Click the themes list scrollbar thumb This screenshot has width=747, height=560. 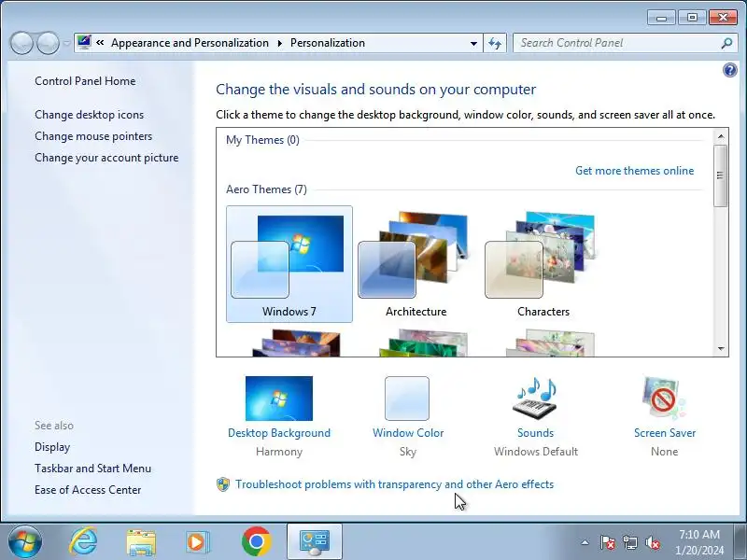click(x=720, y=175)
